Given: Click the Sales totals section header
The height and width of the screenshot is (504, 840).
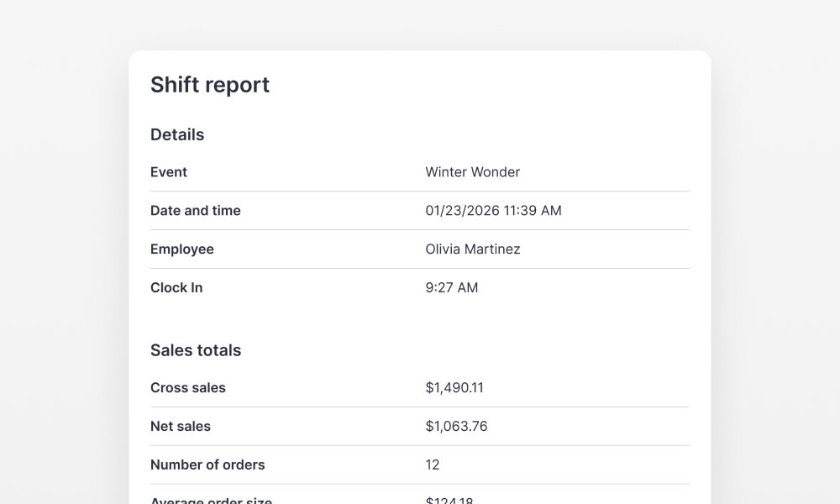Looking at the screenshot, I should click(196, 350).
